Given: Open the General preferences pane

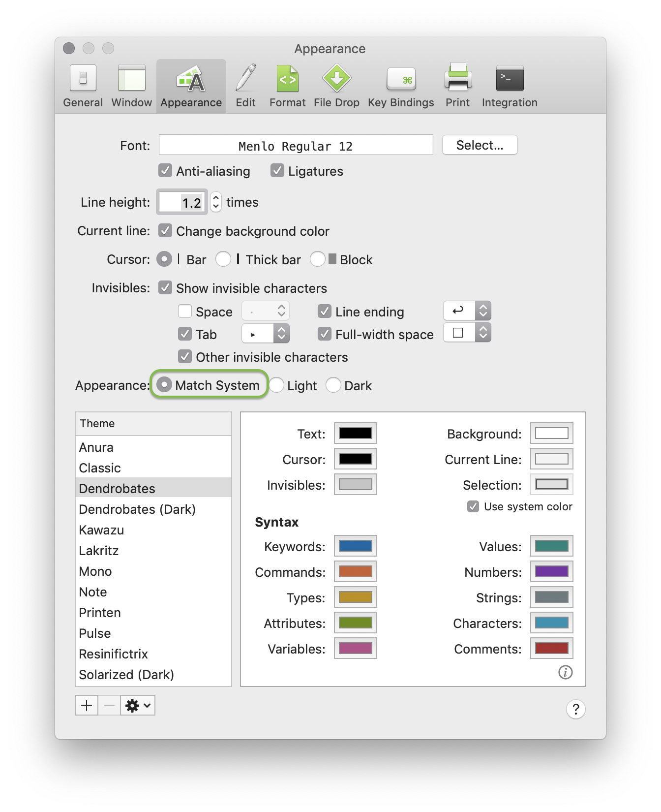Looking at the screenshot, I should [83, 86].
